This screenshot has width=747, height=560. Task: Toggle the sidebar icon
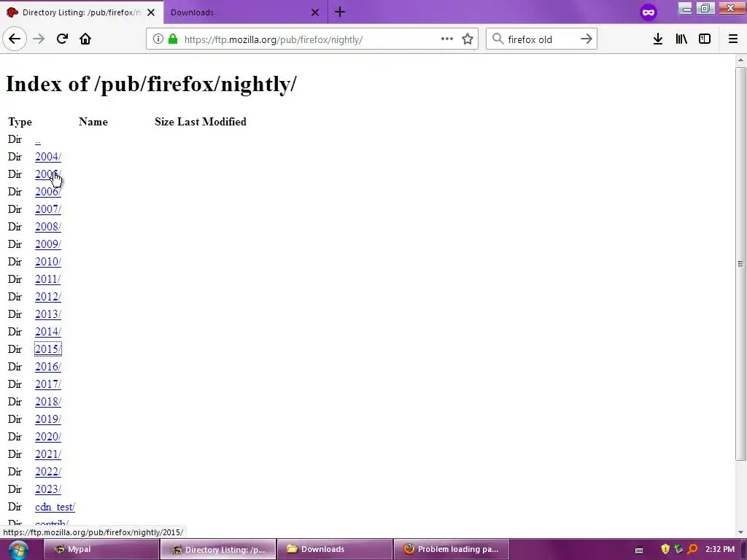coord(705,39)
